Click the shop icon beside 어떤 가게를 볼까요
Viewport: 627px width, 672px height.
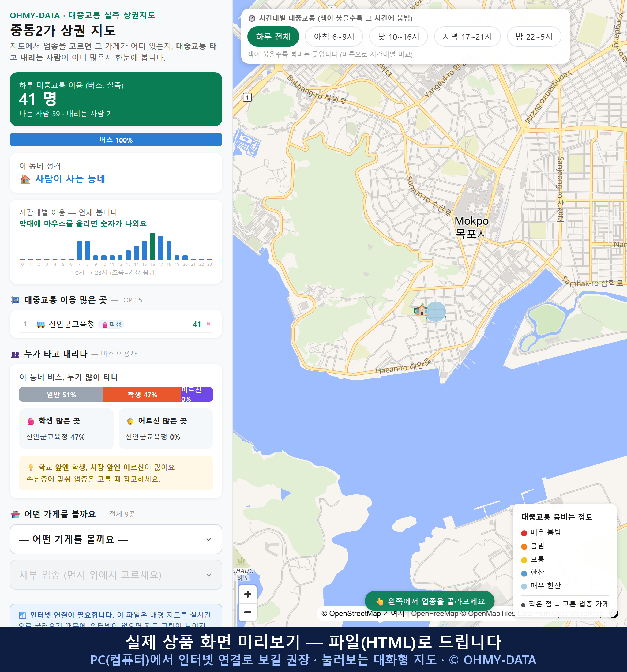pos(15,514)
